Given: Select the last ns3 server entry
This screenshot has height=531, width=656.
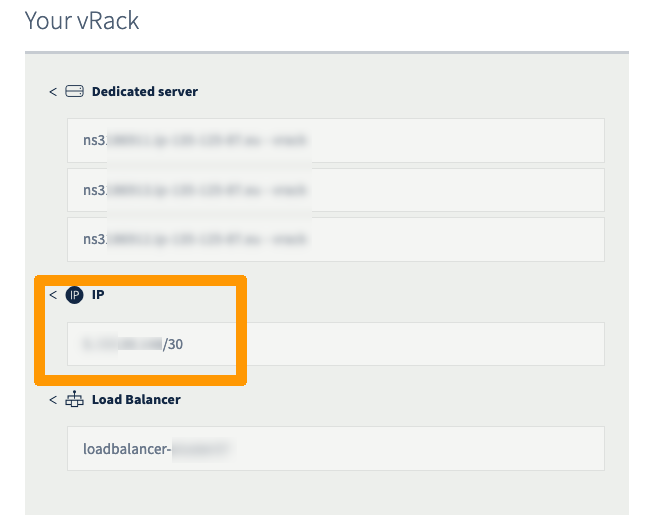Looking at the screenshot, I should point(335,238).
